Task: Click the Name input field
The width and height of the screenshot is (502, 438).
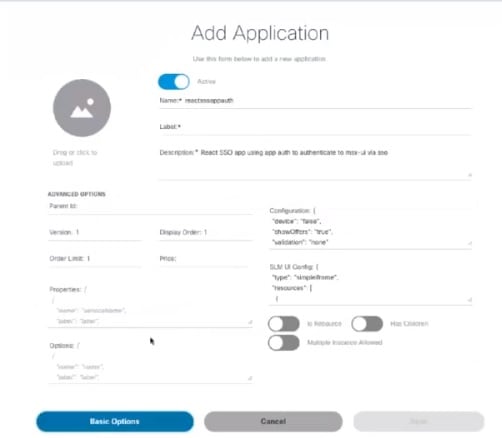Action: (x=315, y=101)
